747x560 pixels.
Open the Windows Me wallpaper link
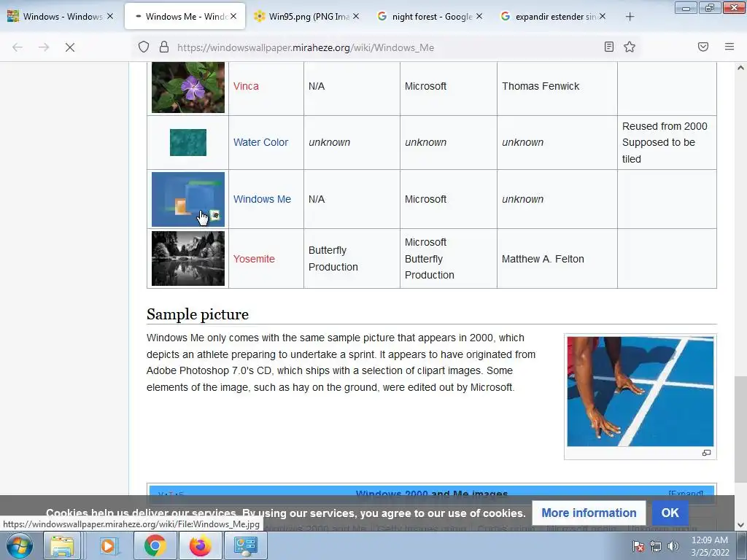262,199
